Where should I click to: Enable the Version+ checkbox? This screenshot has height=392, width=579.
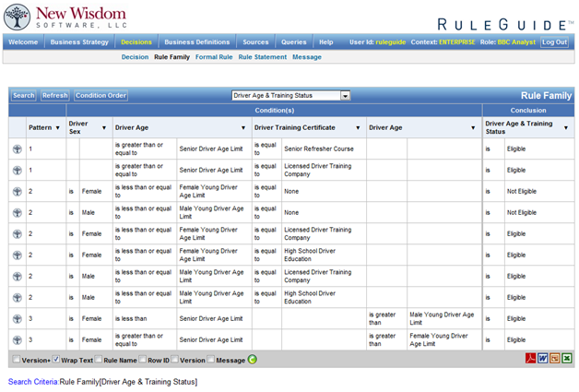[x=17, y=359]
